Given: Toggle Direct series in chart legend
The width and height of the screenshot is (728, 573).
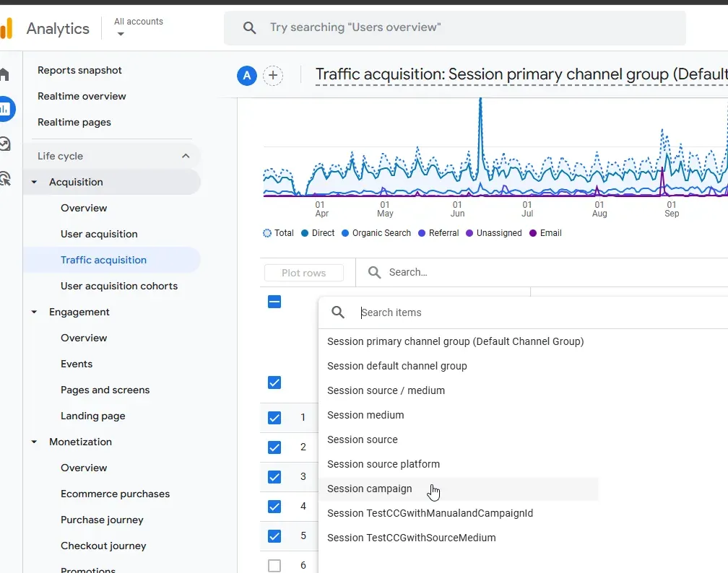Looking at the screenshot, I should point(318,233).
